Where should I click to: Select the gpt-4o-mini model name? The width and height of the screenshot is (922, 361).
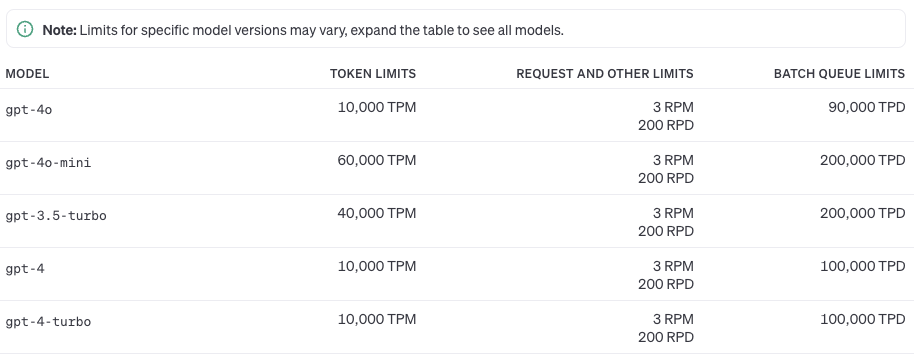(x=48, y=163)
